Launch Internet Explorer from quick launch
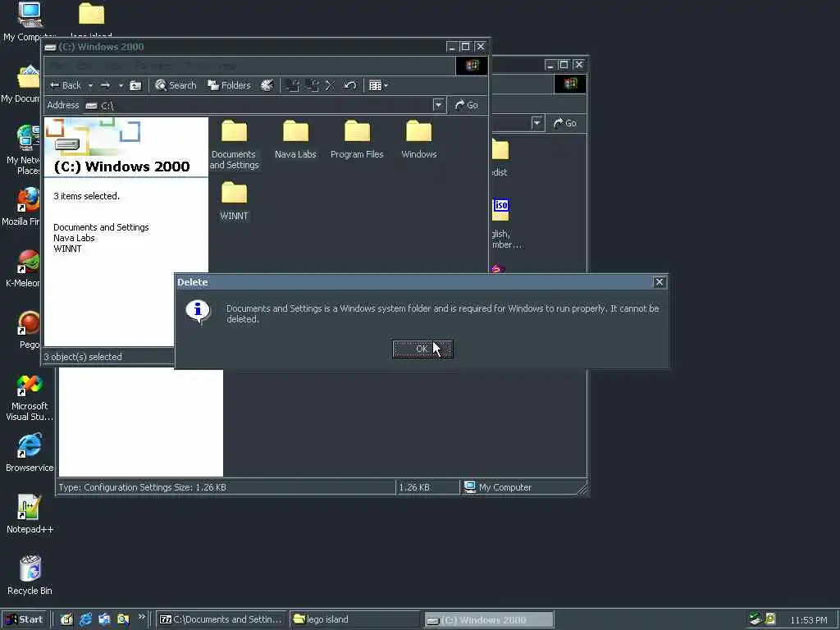840x630 pixels. point(85,619)
